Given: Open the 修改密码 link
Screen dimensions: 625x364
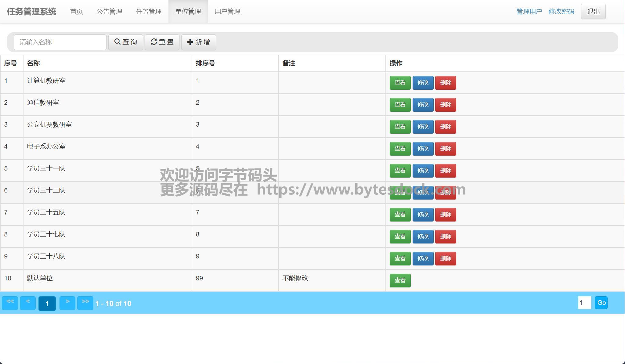Looking at the screenshot, I should 561,12.
